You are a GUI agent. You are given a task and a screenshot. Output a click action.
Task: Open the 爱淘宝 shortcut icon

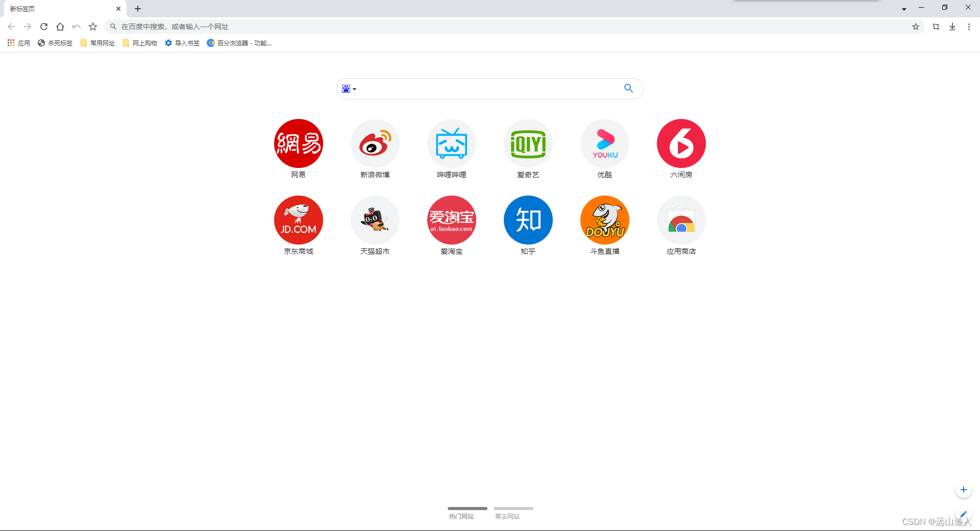tap(452, 220)
